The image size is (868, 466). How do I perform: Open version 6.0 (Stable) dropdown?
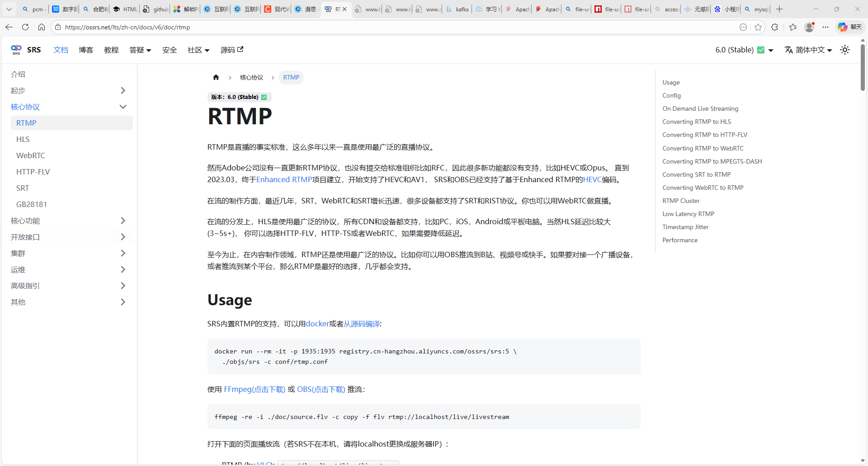coord(744,50)
